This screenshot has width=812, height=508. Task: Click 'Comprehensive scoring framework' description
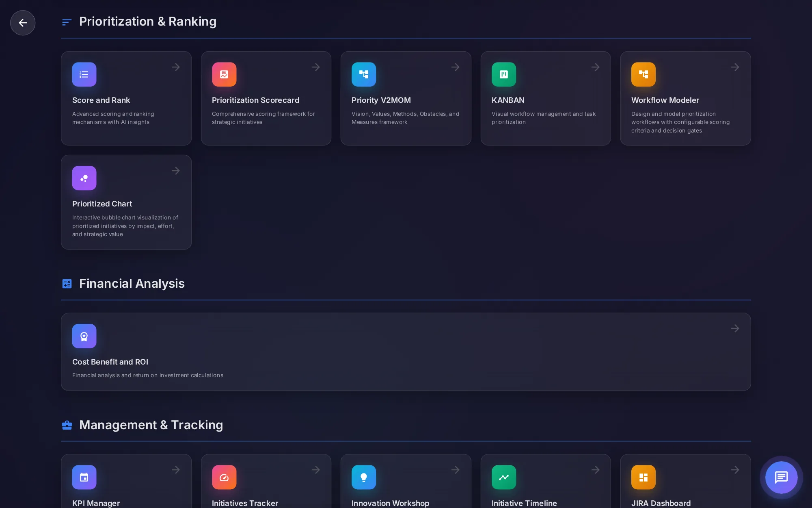(x=263, y=118)
